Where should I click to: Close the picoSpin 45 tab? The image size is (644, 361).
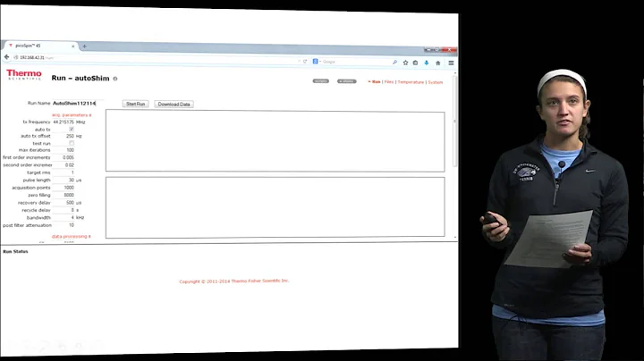coord(73,46)
